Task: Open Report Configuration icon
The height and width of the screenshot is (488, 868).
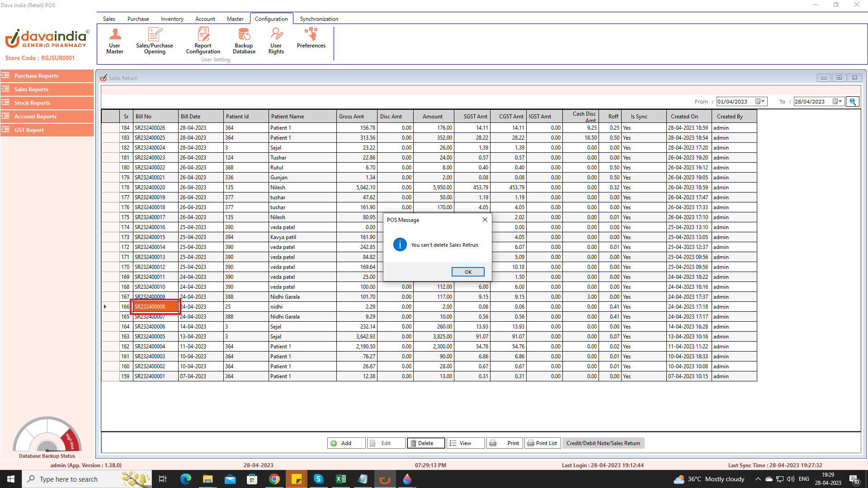Action: (203, 41)
